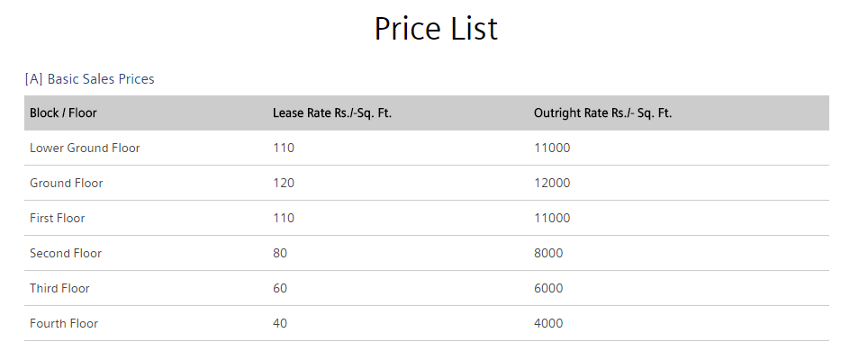
Task: Click the Lease Rate Rs./-Sq. Ft. header
Action: click(x=332, y=113)
